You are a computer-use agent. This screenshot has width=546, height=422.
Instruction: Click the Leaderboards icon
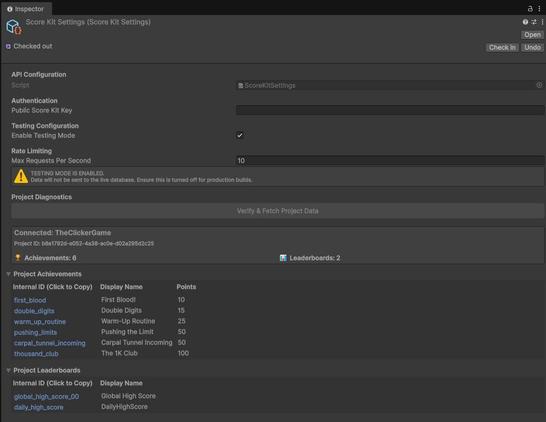pos(283,258)
